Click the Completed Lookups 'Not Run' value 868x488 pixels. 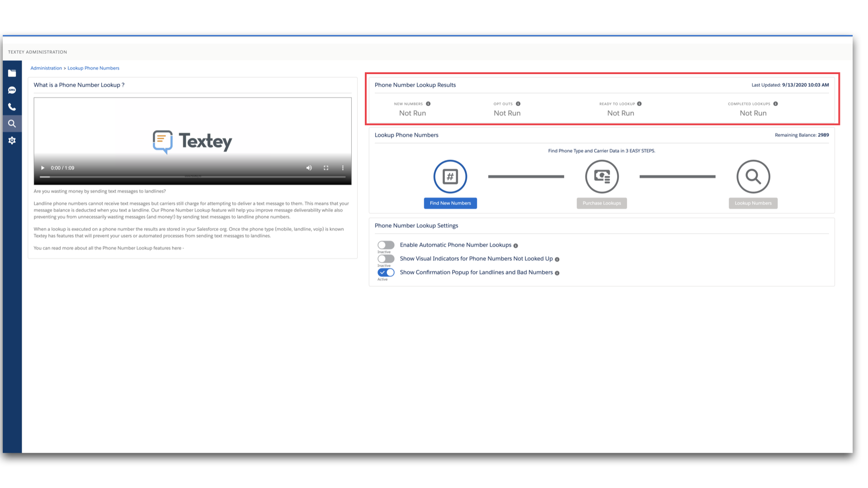[753, 113]
